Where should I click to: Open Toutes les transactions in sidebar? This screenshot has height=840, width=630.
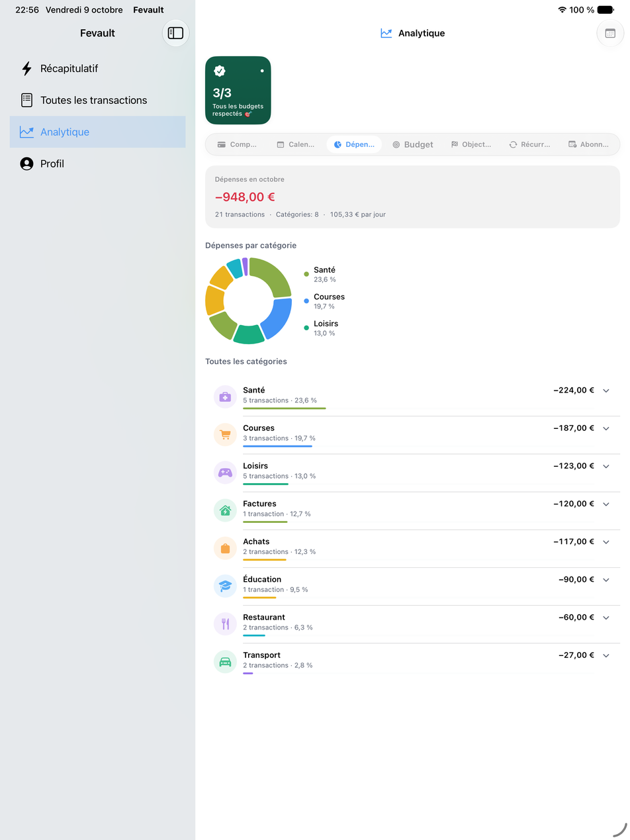97,100
